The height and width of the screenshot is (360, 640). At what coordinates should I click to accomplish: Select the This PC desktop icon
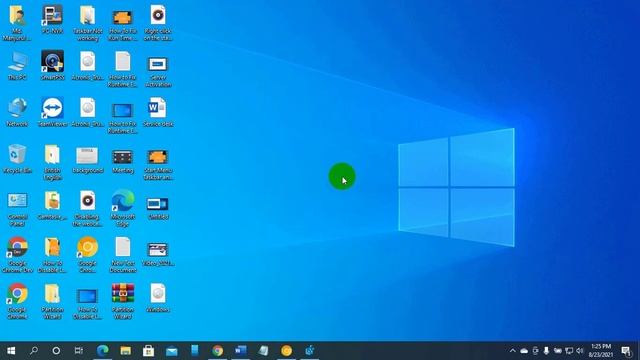17,66
